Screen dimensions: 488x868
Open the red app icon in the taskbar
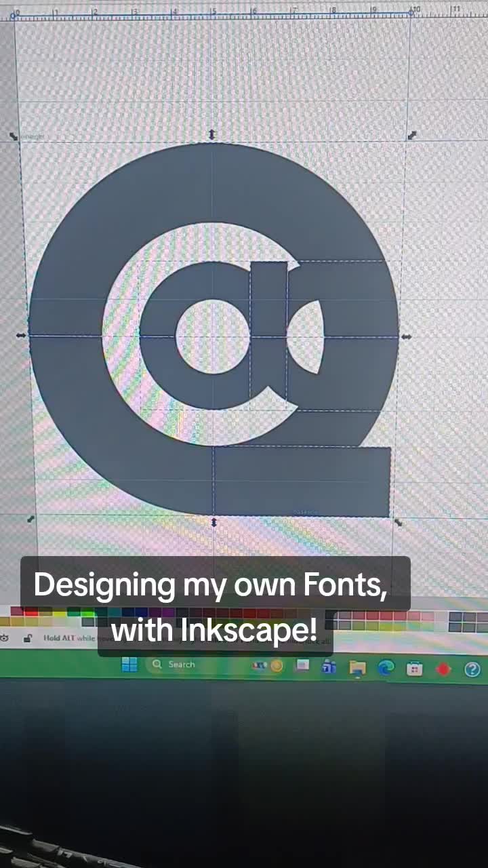coord(443,670)
